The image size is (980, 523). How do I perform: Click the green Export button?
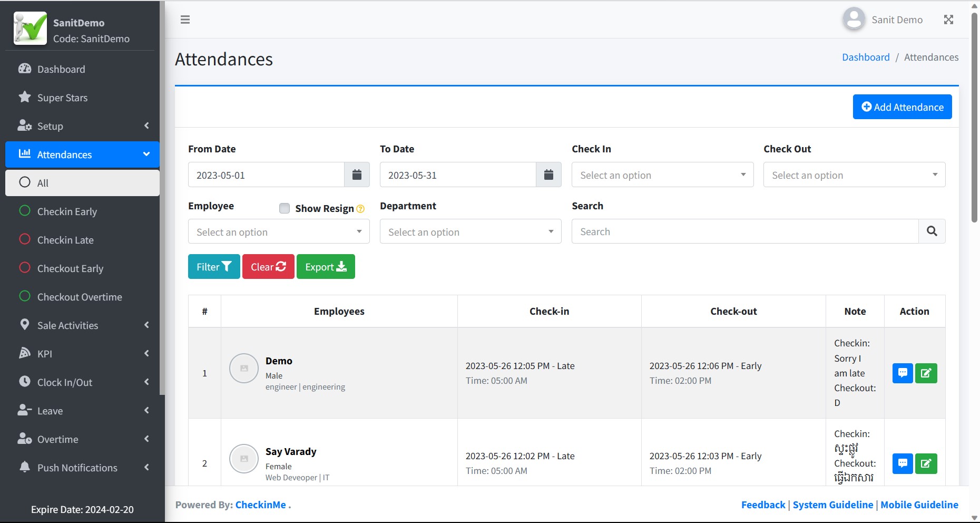[x=326, y=266]
